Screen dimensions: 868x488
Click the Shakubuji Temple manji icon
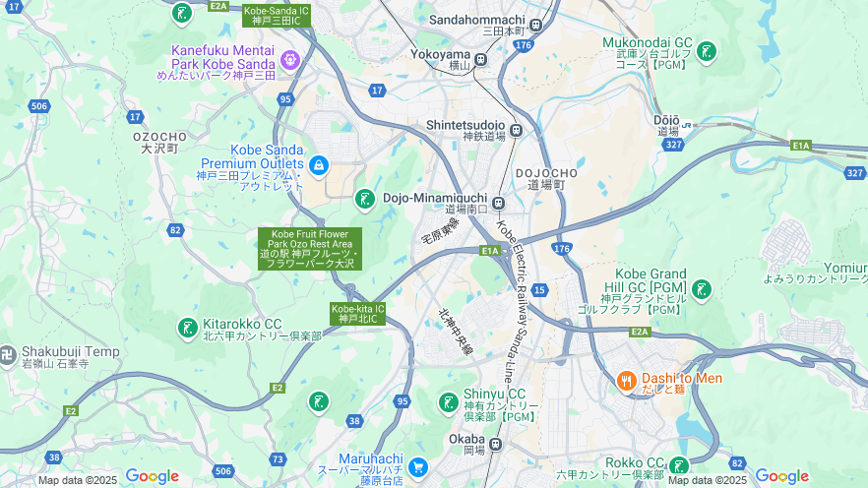(8, 356)
